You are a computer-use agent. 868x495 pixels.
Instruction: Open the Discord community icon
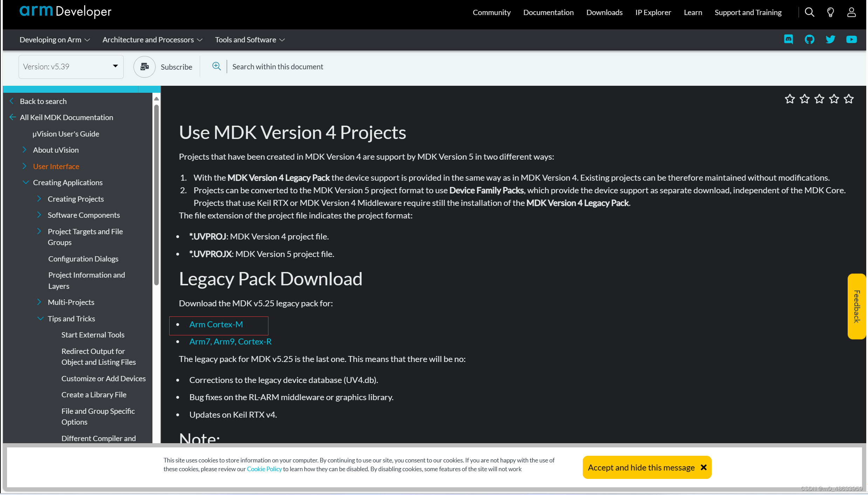click(x=788, y=39)
